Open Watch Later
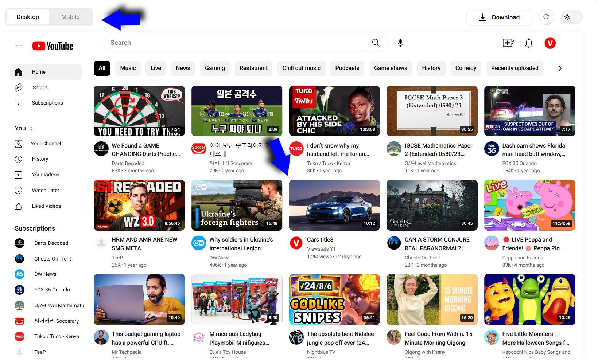The width and height of the screenshot is (598, 364). [x=46, y=190]
